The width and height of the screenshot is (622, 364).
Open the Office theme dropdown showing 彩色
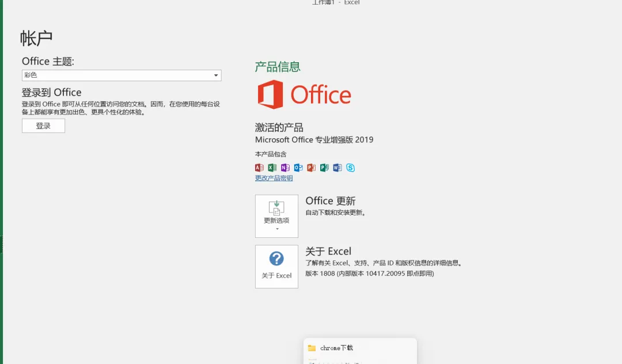[122, 75]
